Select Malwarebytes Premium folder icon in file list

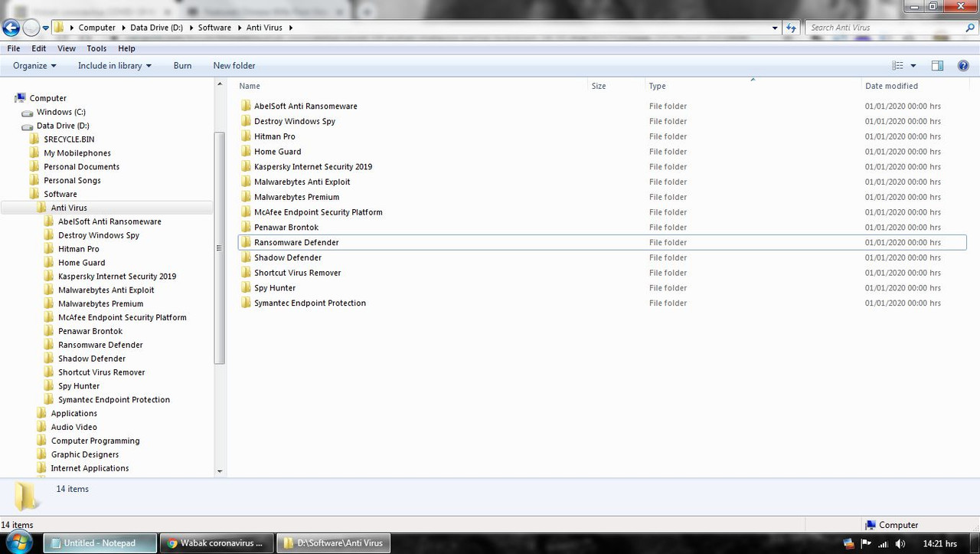click(246, 197)
